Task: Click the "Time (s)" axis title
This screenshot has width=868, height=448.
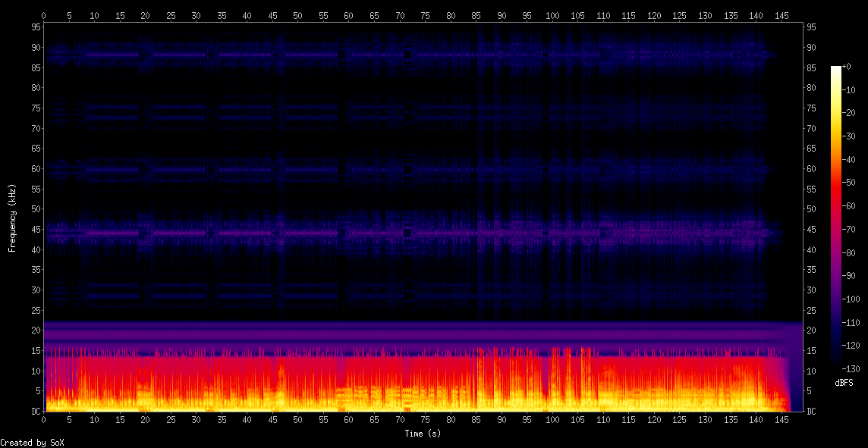Action: pyautogui.click(x=423, y=434)
